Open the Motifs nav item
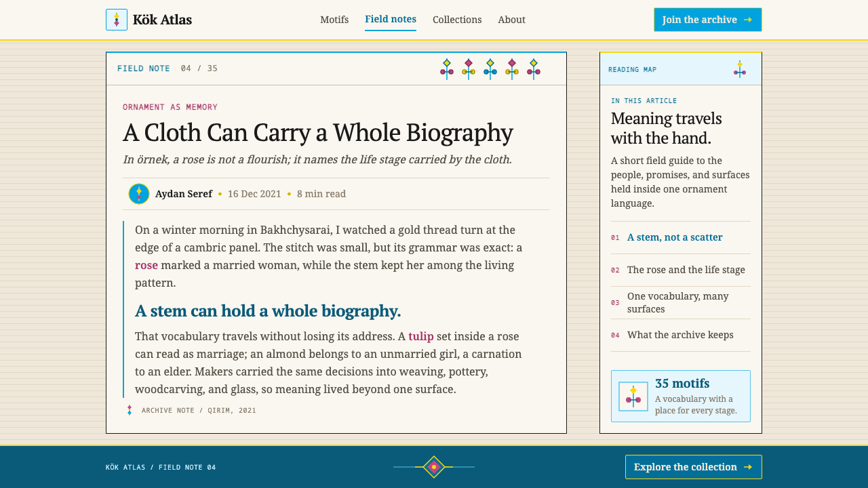Viewport: 868px width, 488px height. [334, 20]
